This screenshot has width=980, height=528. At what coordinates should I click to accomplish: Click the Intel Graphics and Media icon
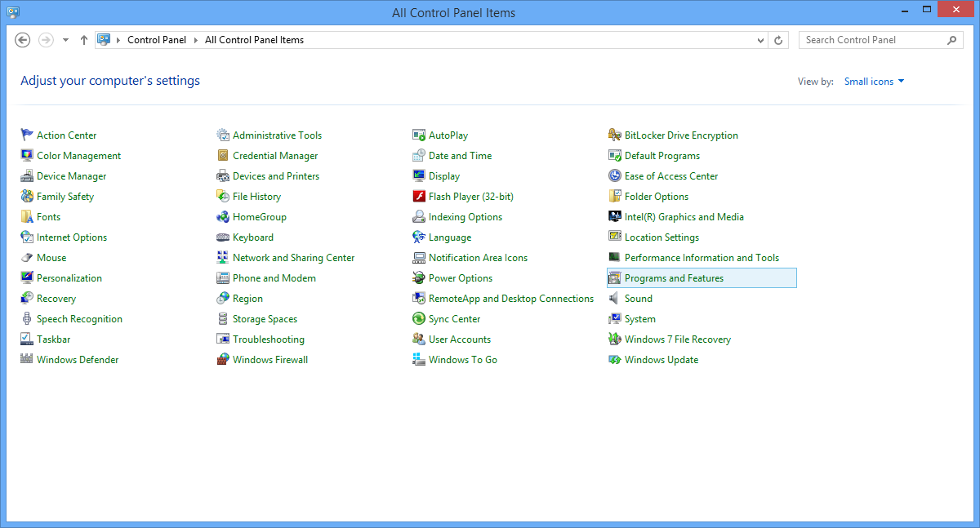pyautogui.click(x=615, y=217)
